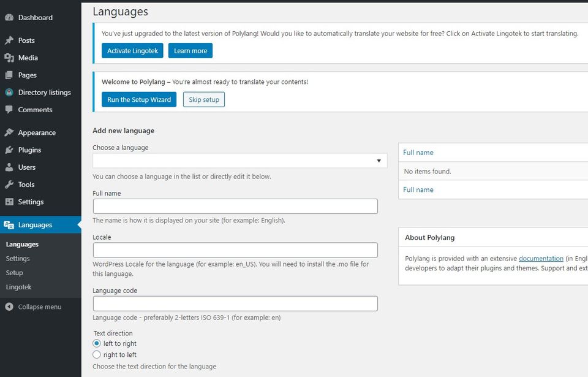Click the Collapse menu arrow icon
This screenshot has width=588, height=377.
click(x=9, y=307)
